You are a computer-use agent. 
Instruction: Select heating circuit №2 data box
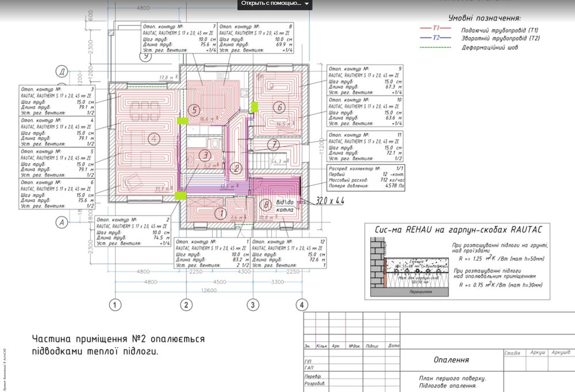[133, 231]
